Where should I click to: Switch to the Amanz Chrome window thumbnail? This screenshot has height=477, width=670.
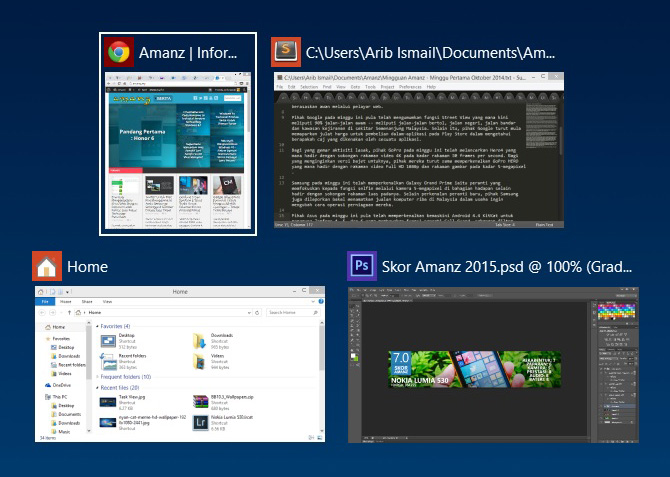pos(178,150)
